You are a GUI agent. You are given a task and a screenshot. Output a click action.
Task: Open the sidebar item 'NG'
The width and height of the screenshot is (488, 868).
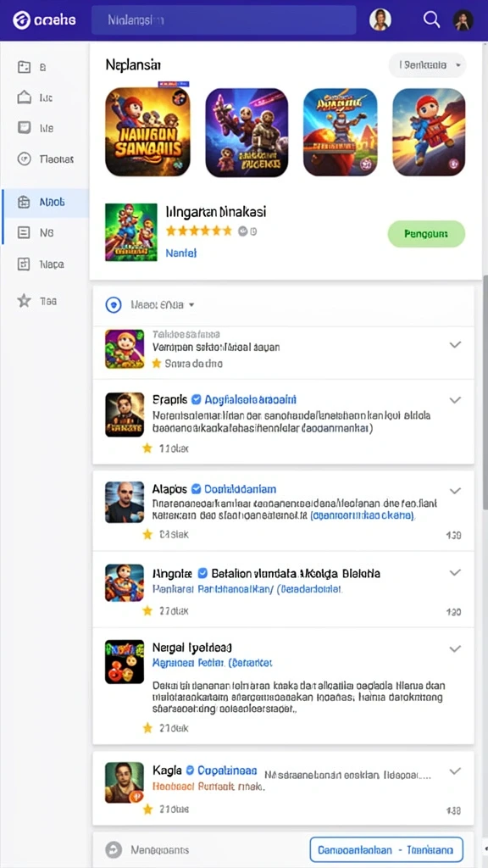tap(36, 233)
